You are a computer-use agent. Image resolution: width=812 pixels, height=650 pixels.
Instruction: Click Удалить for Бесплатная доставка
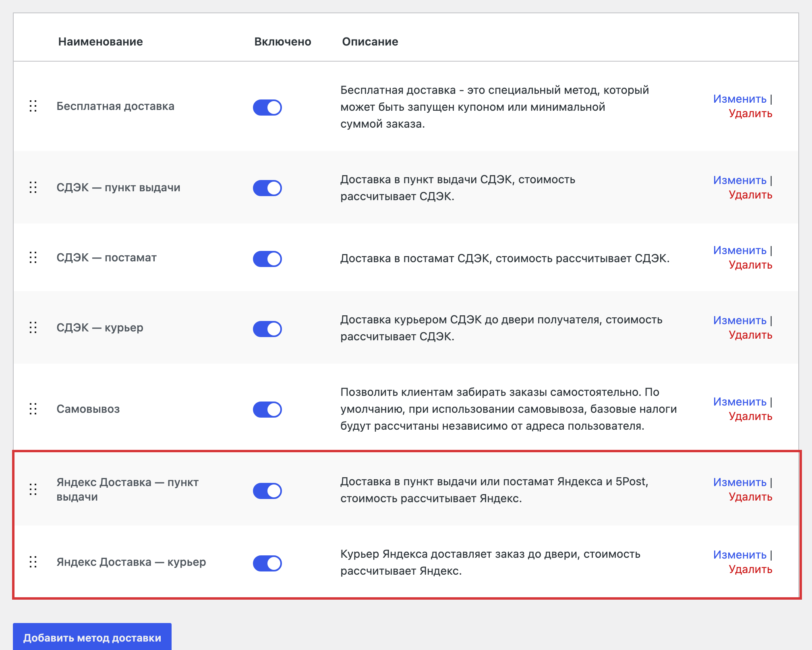tap(750, 114)
